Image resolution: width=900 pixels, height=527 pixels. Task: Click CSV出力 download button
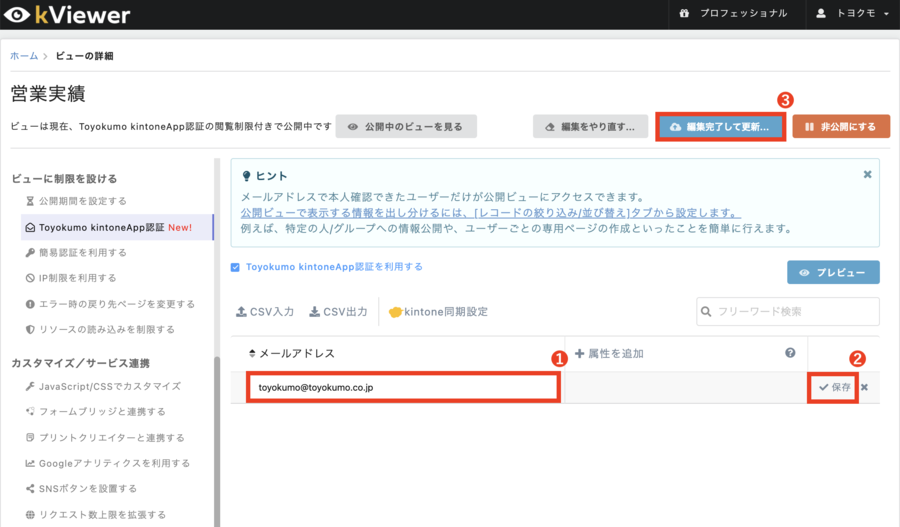click(338, 312)
